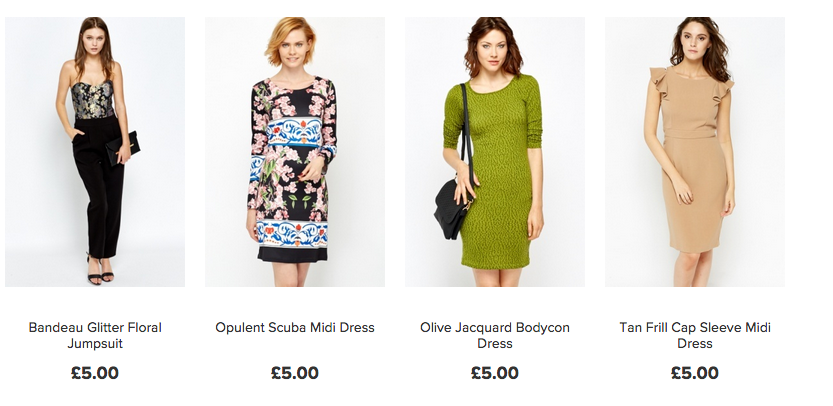Select the Tan Frill Cap Sleeve dress image

click(x=694, y=152)
